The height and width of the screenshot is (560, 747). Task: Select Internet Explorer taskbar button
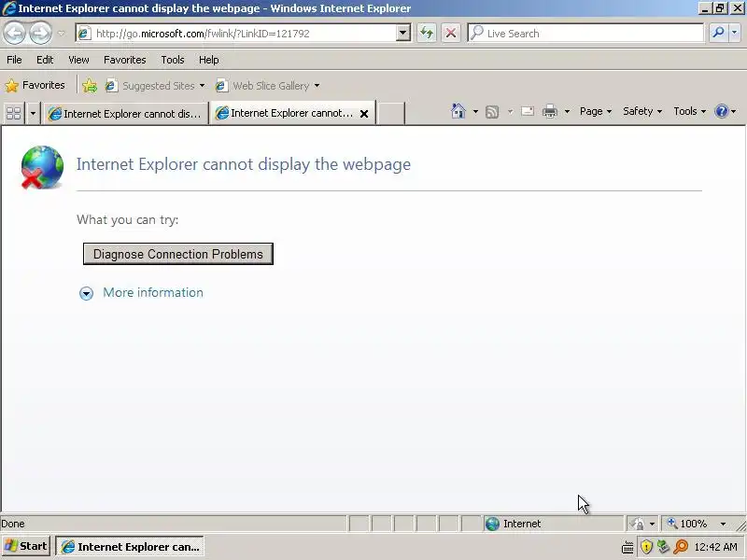(x=130, y=547)
